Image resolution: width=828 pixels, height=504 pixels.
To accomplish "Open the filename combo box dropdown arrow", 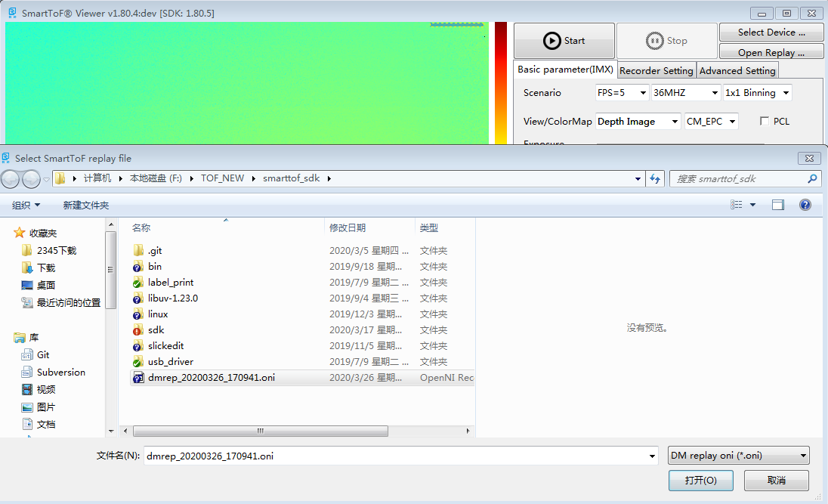I will coord(652,456).
